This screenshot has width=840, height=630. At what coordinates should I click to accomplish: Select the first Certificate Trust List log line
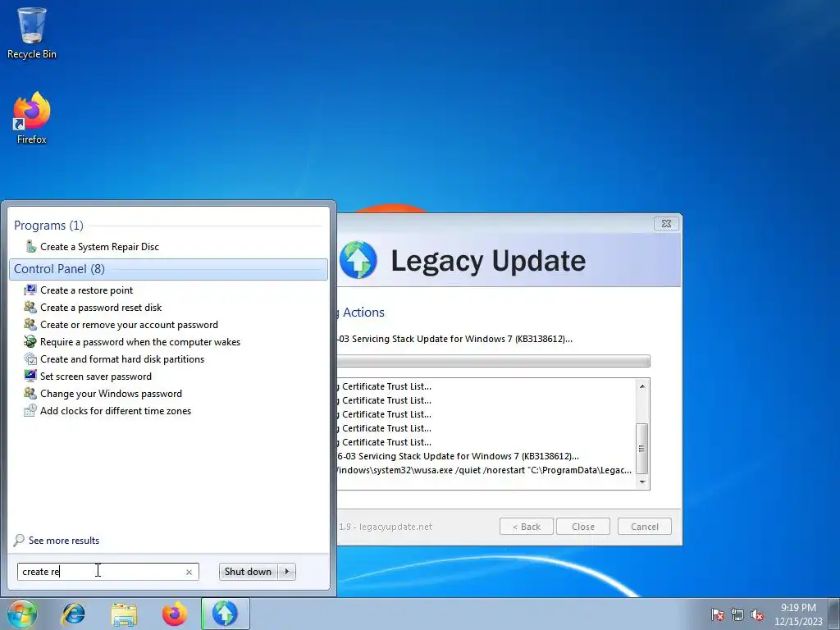point(384,386)
